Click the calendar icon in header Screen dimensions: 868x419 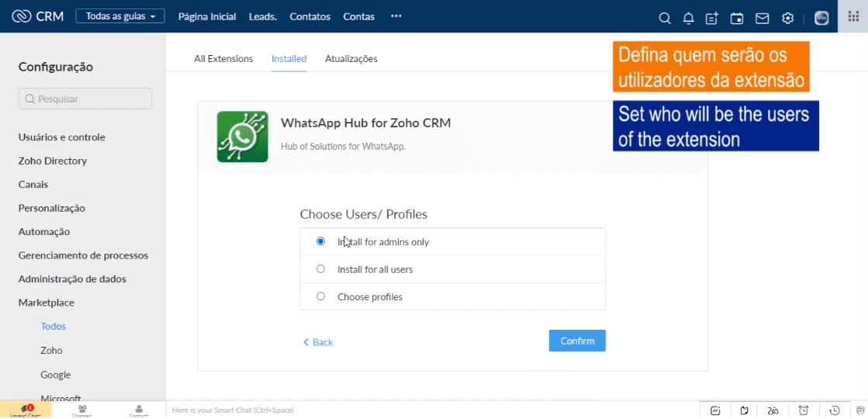click(x=737, y=18)
